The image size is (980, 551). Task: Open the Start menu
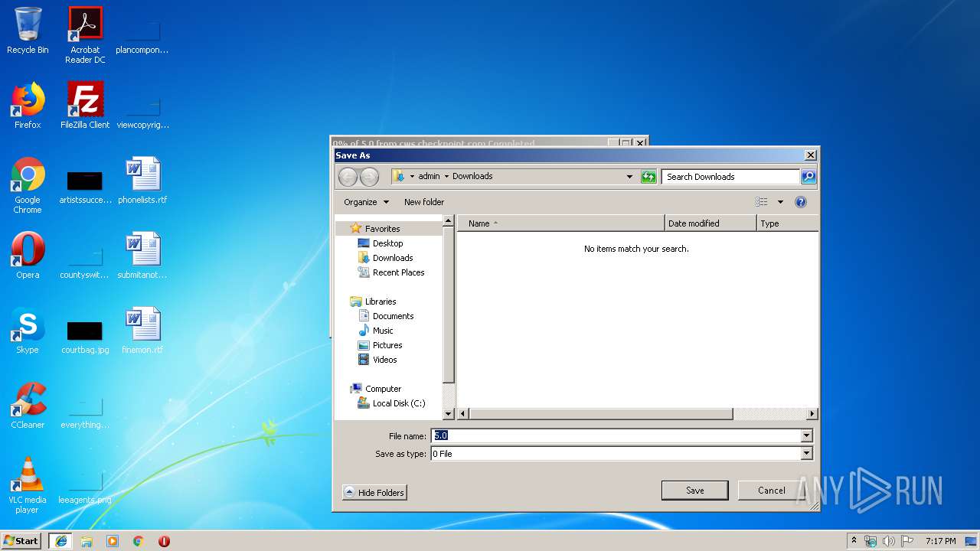(x=21, y=540)
